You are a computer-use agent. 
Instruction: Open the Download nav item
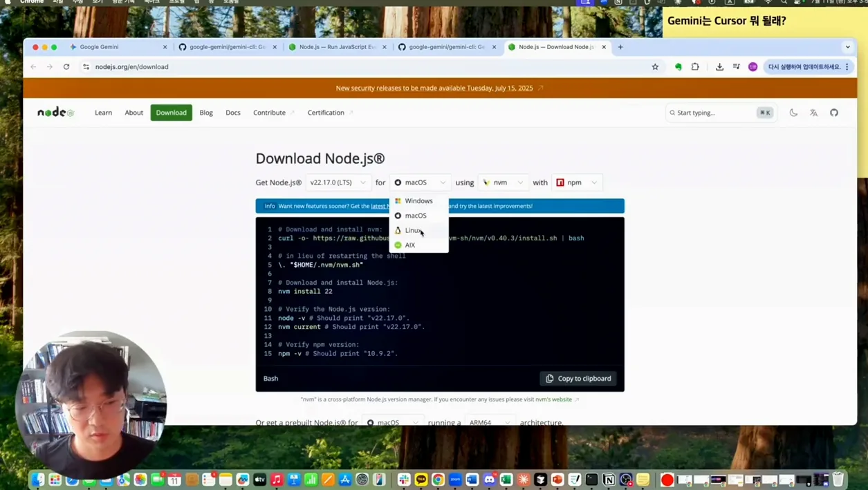pos(171,113)
